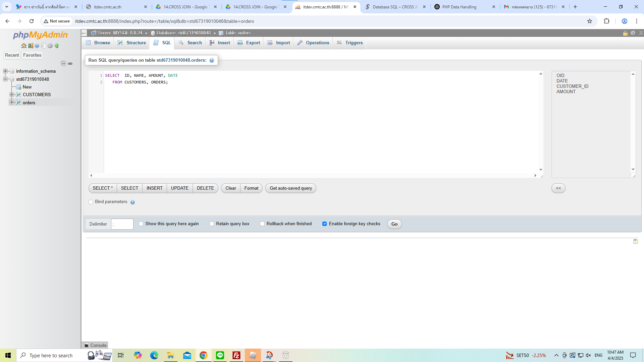Screen dimensions: 644x362
Task: Uncheck Enable foreign key checks
Action: click(x=324, y=224)
